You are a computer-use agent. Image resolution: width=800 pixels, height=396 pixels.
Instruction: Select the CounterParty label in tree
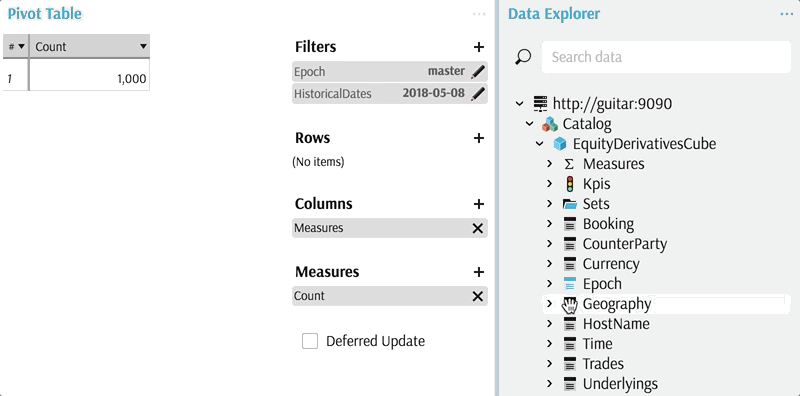[x=625, y=244]
